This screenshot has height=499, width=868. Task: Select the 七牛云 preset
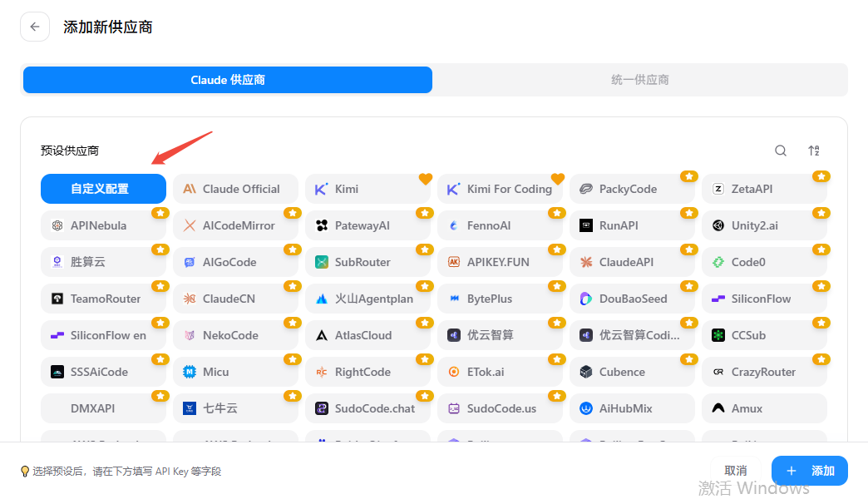click(236, 408)
